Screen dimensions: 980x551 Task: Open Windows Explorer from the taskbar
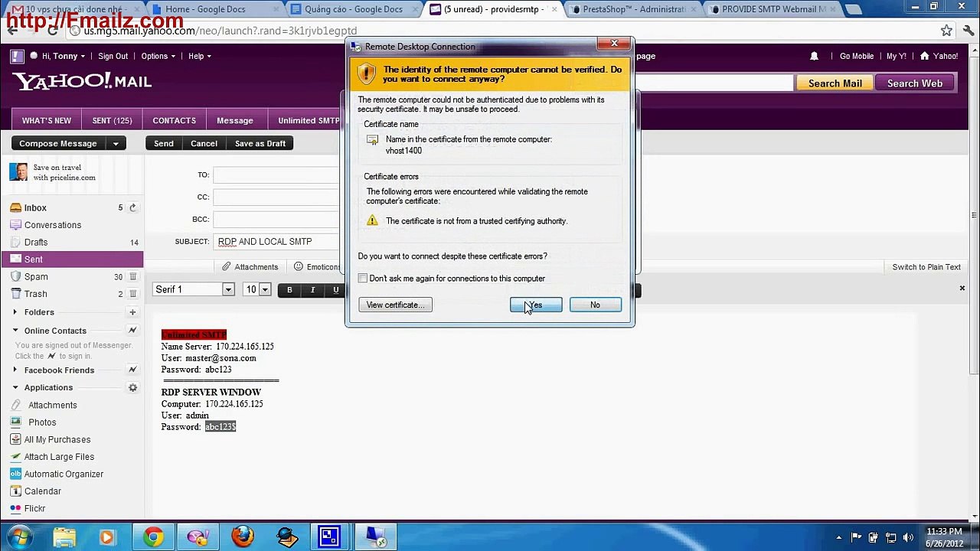[x=64, y=537]
